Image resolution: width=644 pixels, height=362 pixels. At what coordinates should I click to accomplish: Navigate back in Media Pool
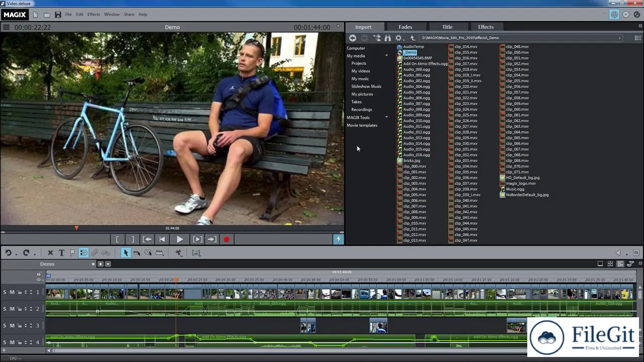coord(353,38)
